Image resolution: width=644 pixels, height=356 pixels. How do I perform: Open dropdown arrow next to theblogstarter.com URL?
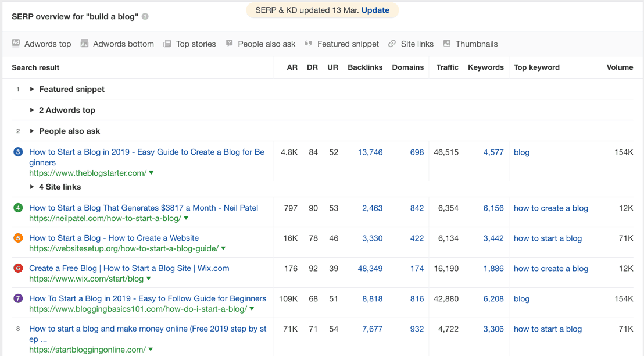pyautogui.click(x=151, y=173)
